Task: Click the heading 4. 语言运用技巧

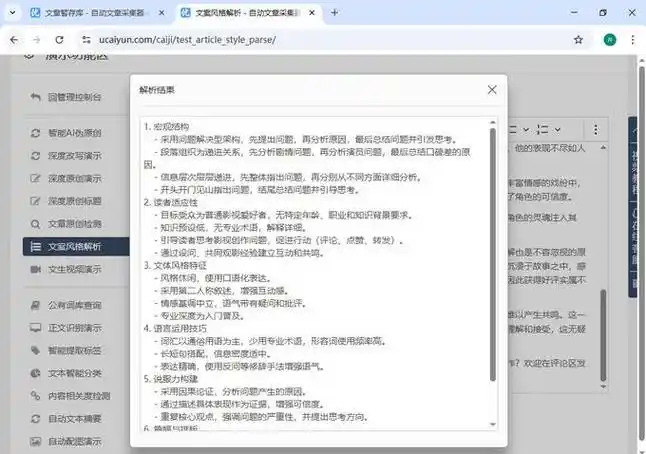Action: (175, 328)
